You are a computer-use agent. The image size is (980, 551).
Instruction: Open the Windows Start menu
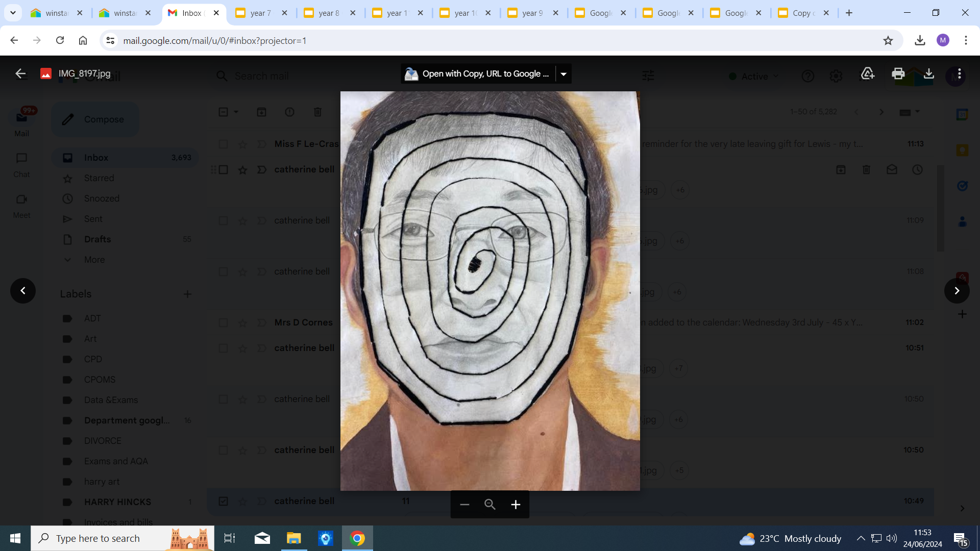tap(15, 538)
